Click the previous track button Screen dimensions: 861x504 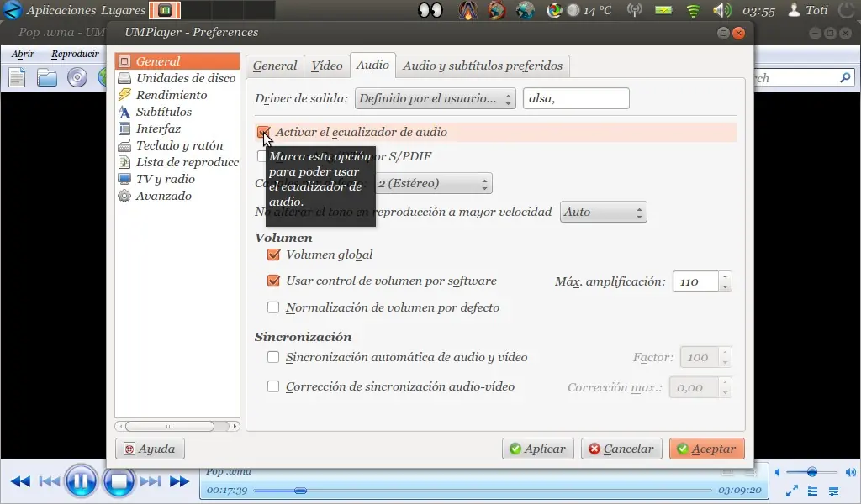50,481
